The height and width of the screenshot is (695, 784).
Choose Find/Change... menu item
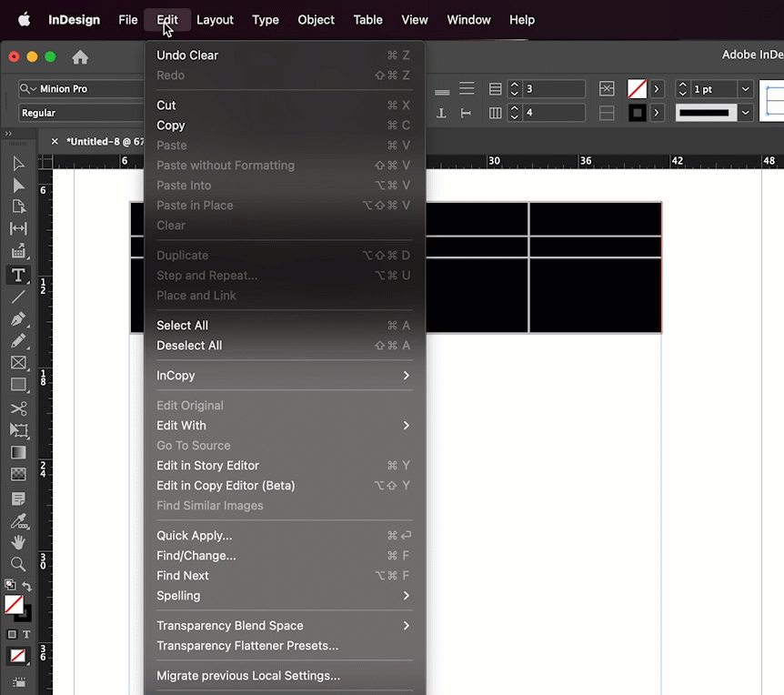tap(284, 556)
